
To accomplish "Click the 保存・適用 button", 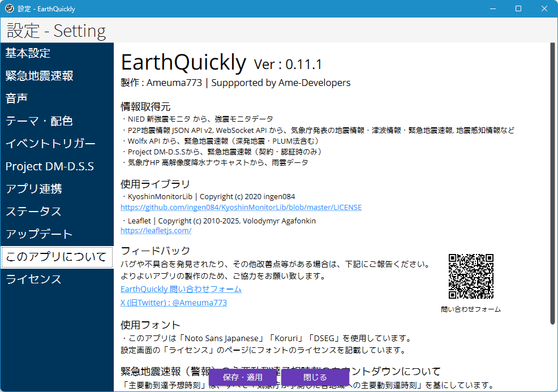I will (242, 377).
